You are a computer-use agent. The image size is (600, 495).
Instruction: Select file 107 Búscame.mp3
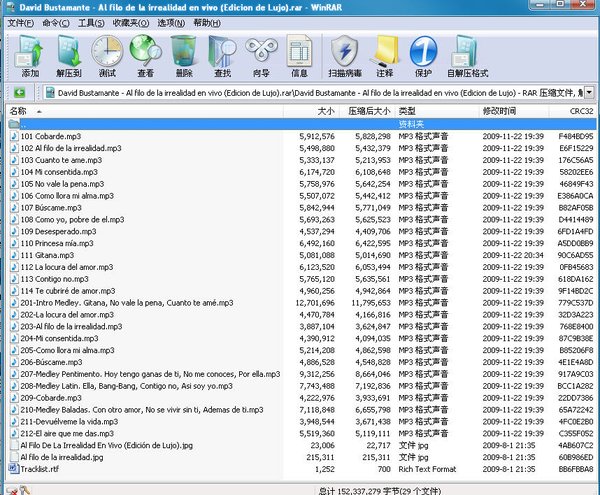tap(51, 207)
